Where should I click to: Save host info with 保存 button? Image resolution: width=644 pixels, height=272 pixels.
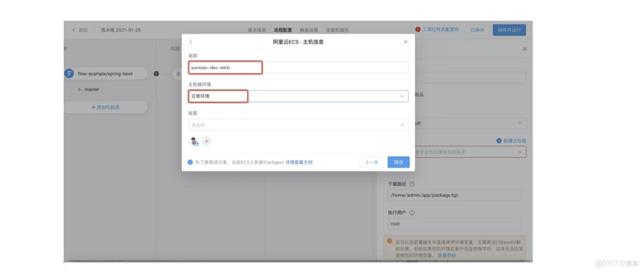[x=398, y=162]
